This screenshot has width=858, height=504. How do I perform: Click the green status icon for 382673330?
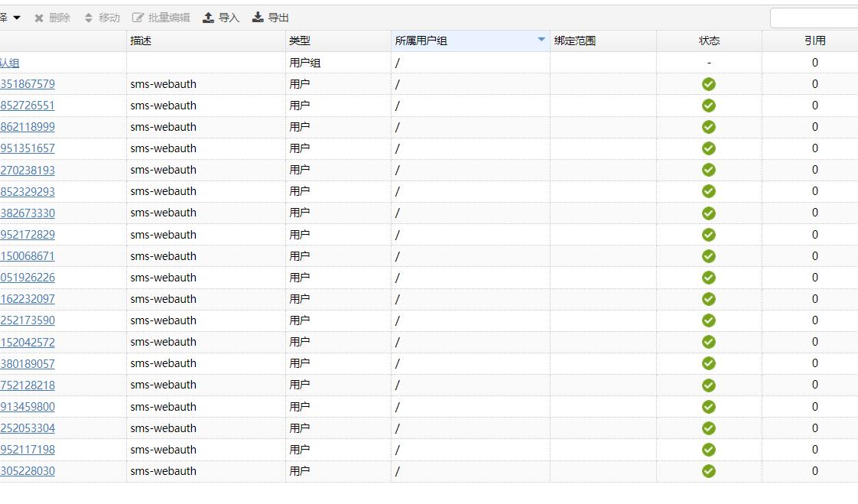(x=709, y=213)
